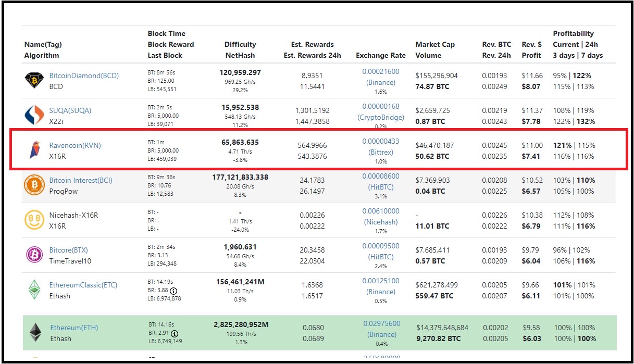Screen dimensions: 634x364
Task: Open the BitcoinDiamond(BCD) coin link
Action: click(84, 76)
